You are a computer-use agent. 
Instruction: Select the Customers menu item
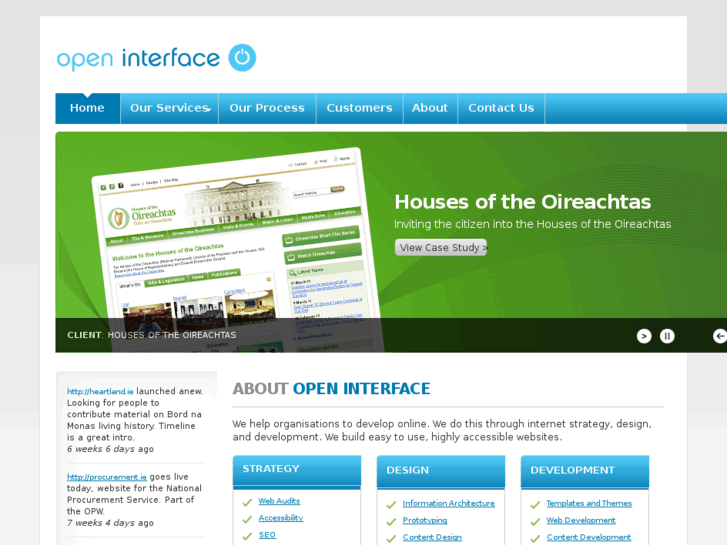pyautogui.click(x=359, y=108)
